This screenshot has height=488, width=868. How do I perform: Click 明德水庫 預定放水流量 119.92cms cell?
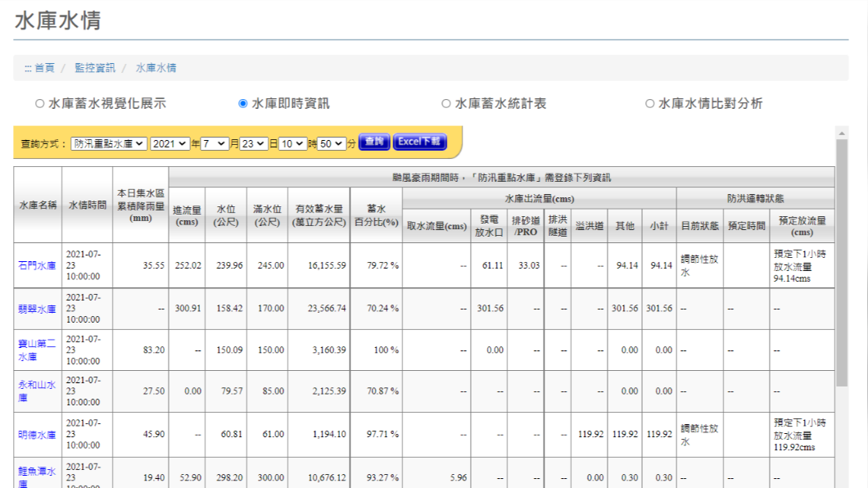[x=802, y=434]
